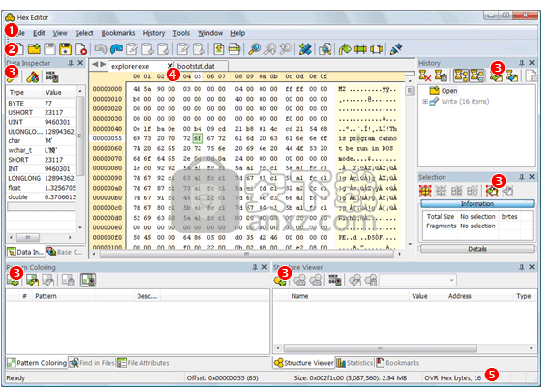Toggle second history branch mode button
553x392 pixels.
coord(477,75)
